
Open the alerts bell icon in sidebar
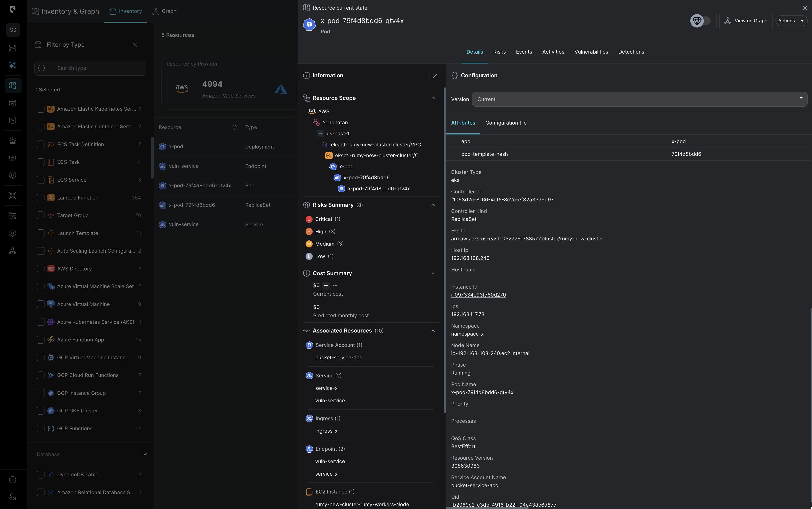point(12,141)
